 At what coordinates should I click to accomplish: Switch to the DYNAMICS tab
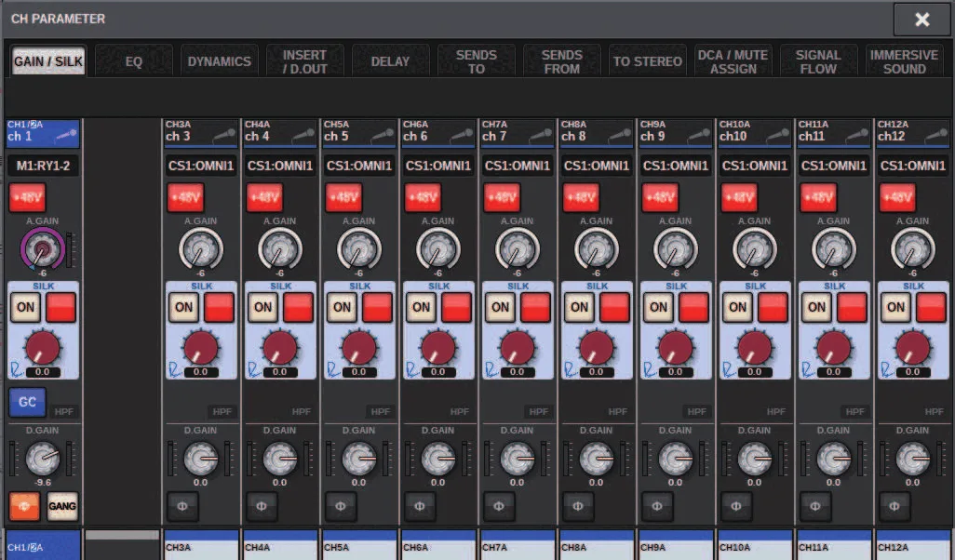click(220, 61)
